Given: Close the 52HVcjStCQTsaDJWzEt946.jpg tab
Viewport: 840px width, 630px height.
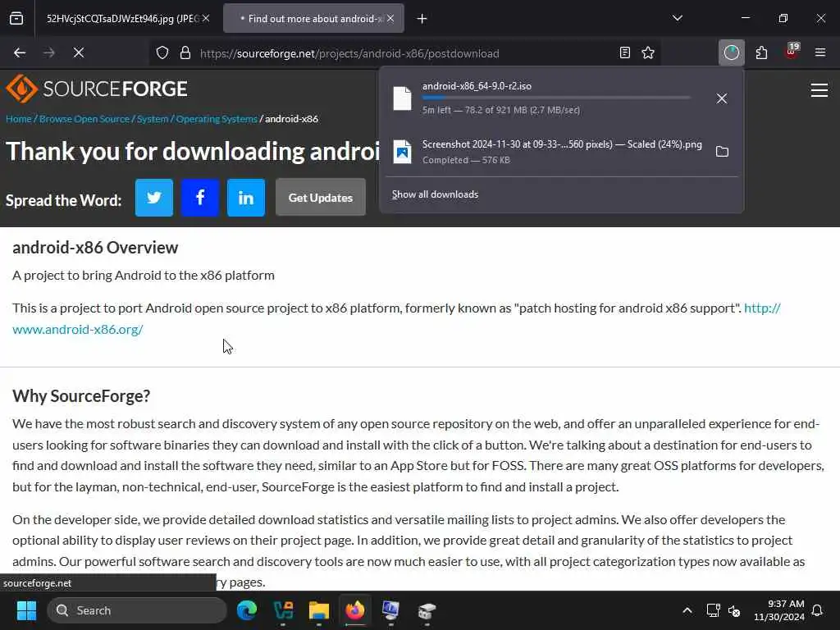Looking at the screenshot, I should [206, 19].
